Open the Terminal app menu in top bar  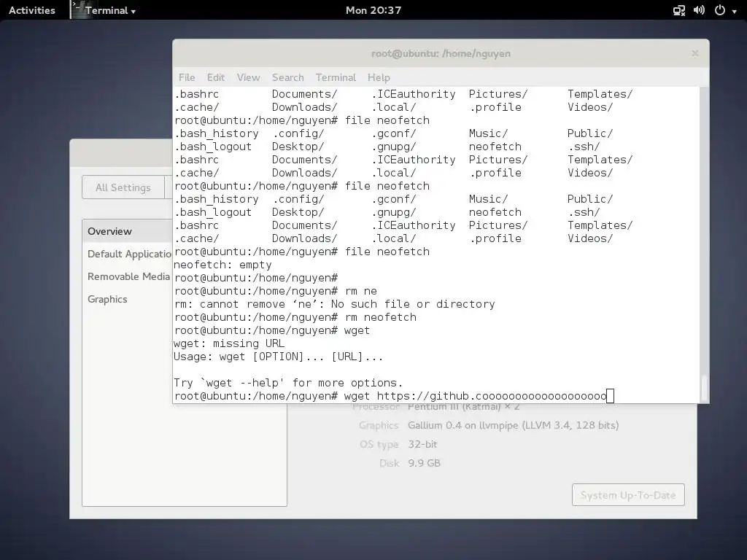(110, 10)
